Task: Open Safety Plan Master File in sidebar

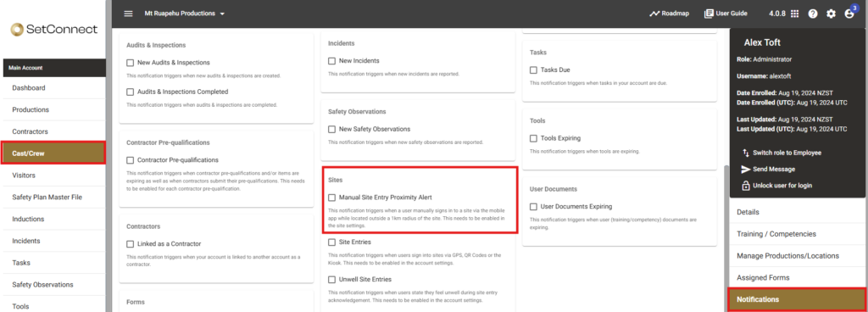Action: pyautogui.click(x=53, y=197)
